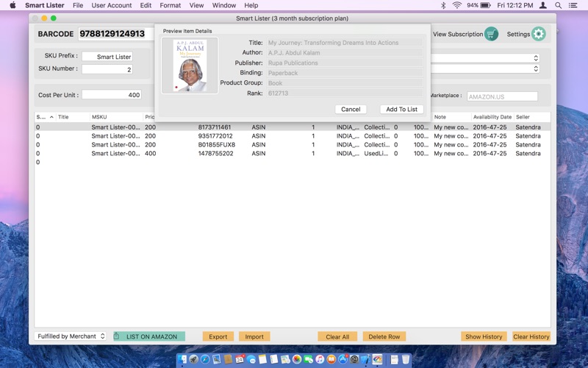The height and width of the screenshot is (368, 588).
Task: Open Launchpad from the dock
Action: pyautogui.click(x=193, y=359)
